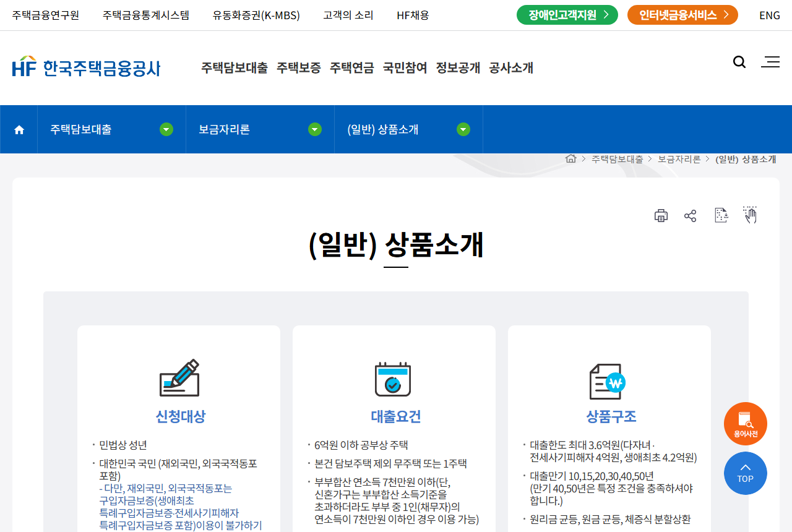This screenshot has height=532, width=792.
Task: Open the 주택보증 main menu
Action: pos(299,68)
